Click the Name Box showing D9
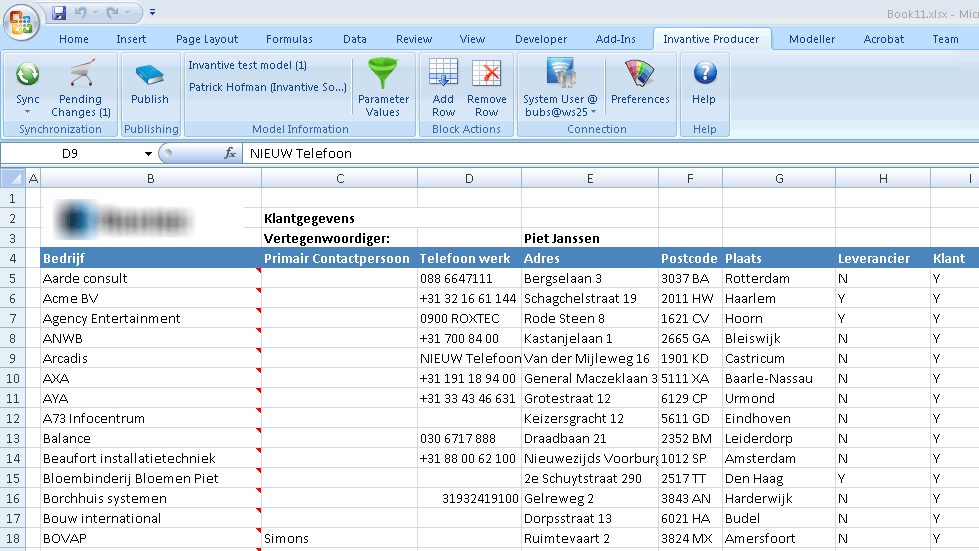 pos(70,154)
